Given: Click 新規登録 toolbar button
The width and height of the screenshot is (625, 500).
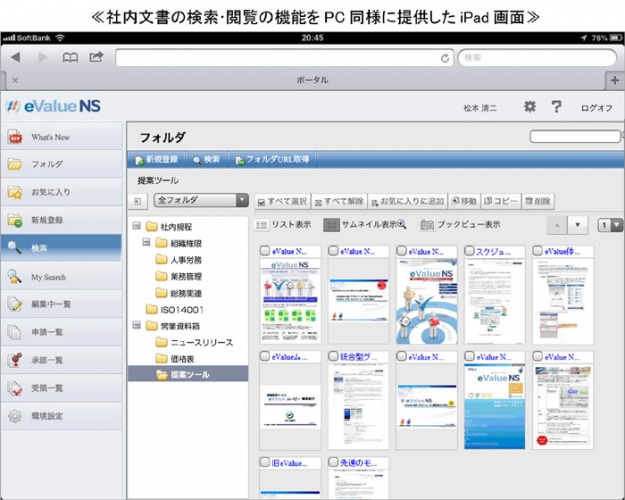Looking at the screenshot, I should [x=156, y=159].
